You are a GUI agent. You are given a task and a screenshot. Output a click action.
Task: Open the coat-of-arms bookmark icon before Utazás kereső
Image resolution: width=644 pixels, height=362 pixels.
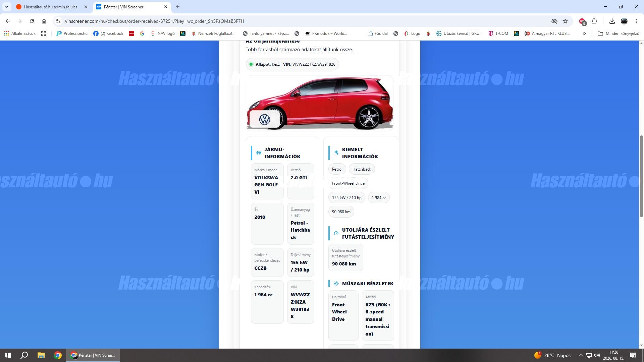point(428,34)
